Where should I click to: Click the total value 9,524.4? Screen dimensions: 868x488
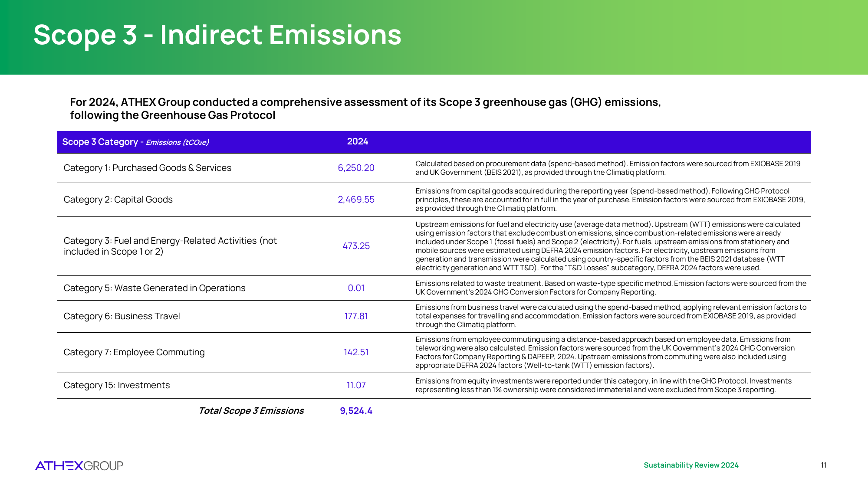[x=356, y=411]
